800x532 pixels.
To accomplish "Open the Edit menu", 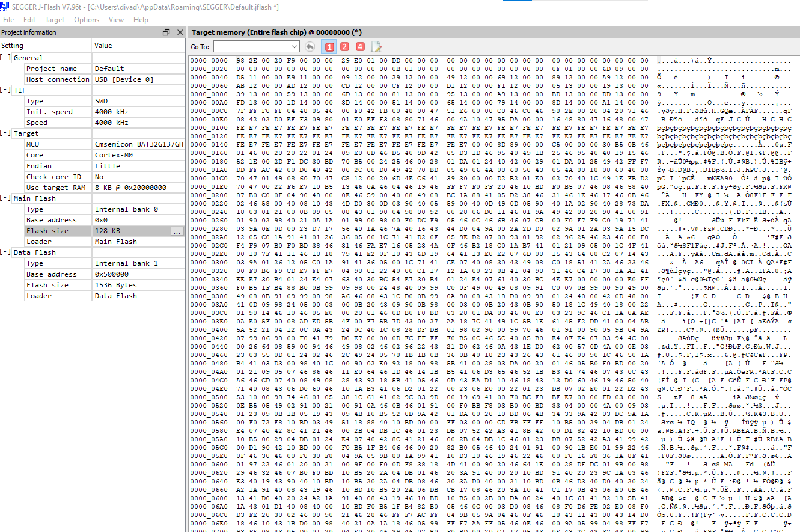I will [29, 20].
